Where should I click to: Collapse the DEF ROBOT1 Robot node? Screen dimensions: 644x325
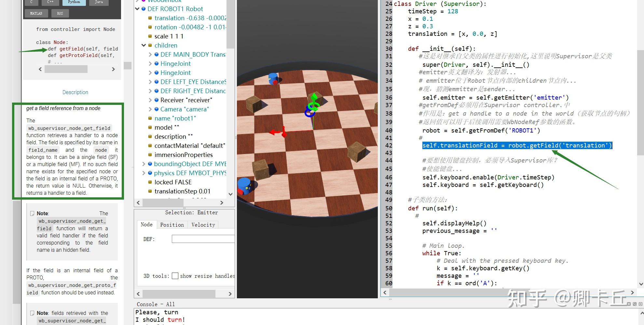pyautogui.click(x=137, y=9)
